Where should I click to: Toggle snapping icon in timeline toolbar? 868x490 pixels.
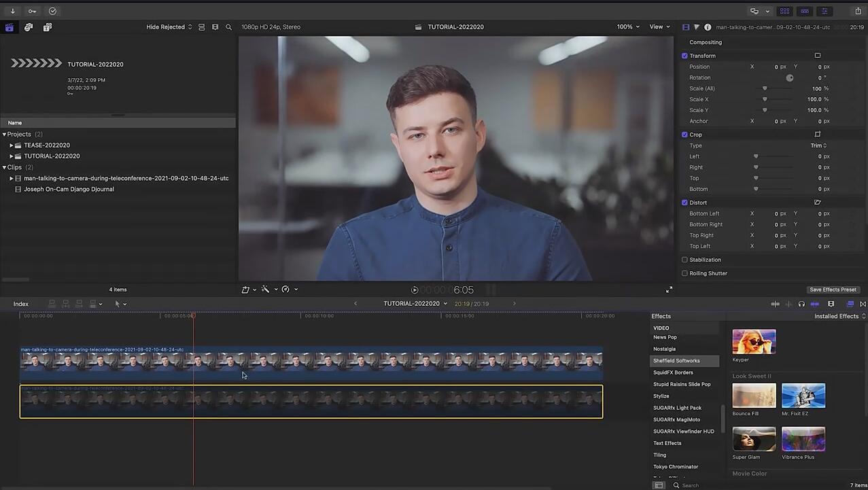click(x=815, y=304)
